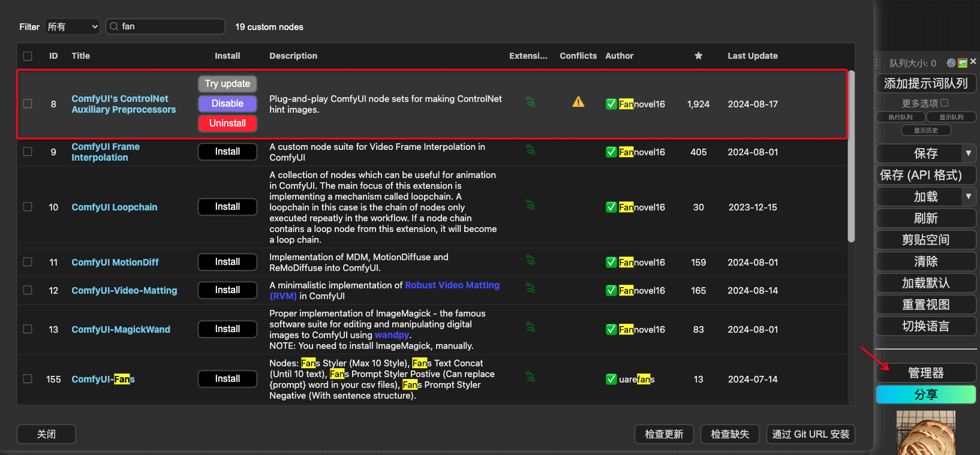Open extension link icon for ComfyUI-Video-Matting

coord(530,288)
